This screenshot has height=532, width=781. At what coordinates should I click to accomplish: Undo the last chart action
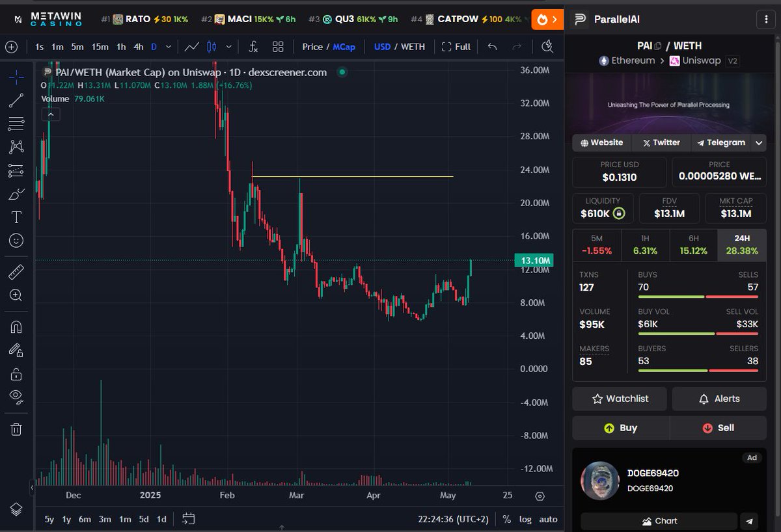coord(493,47)
